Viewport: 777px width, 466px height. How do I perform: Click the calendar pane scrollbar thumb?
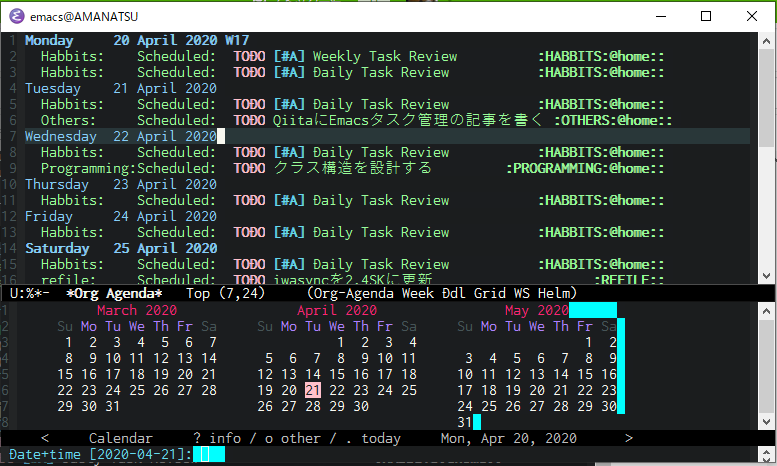[x=767, y=366]
